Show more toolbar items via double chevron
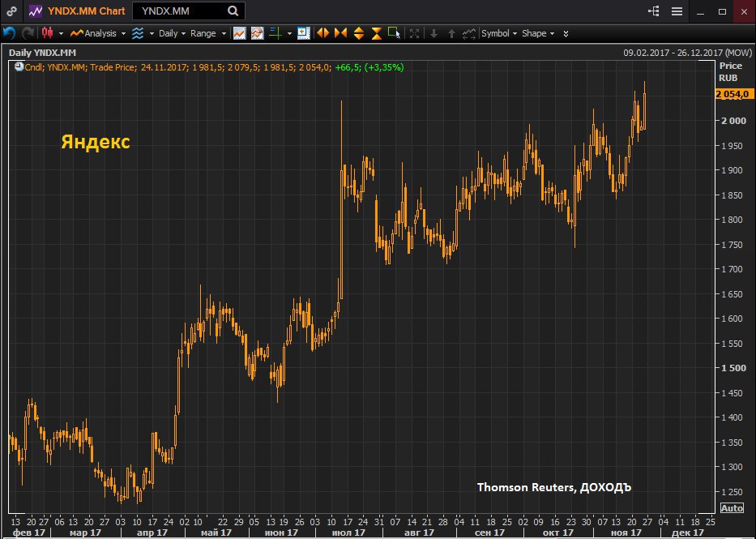756x539 pixels. tap(566, 33)
